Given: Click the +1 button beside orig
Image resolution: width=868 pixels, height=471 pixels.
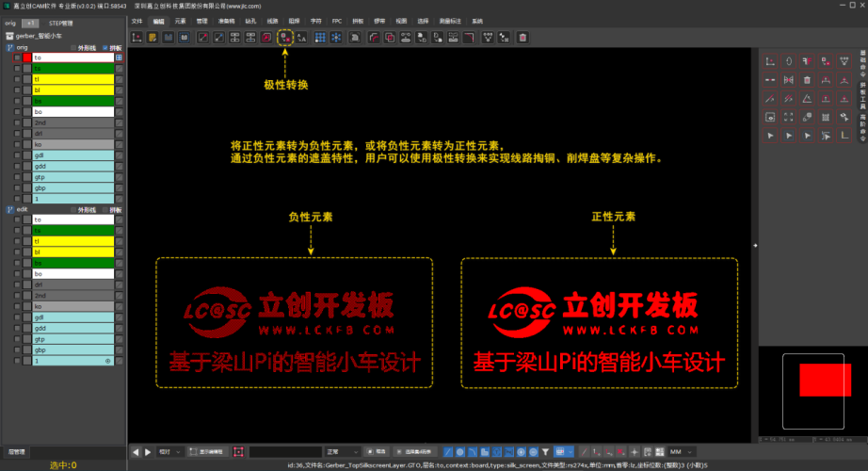Looking at the screenshot, I should [x=30, y=24].
